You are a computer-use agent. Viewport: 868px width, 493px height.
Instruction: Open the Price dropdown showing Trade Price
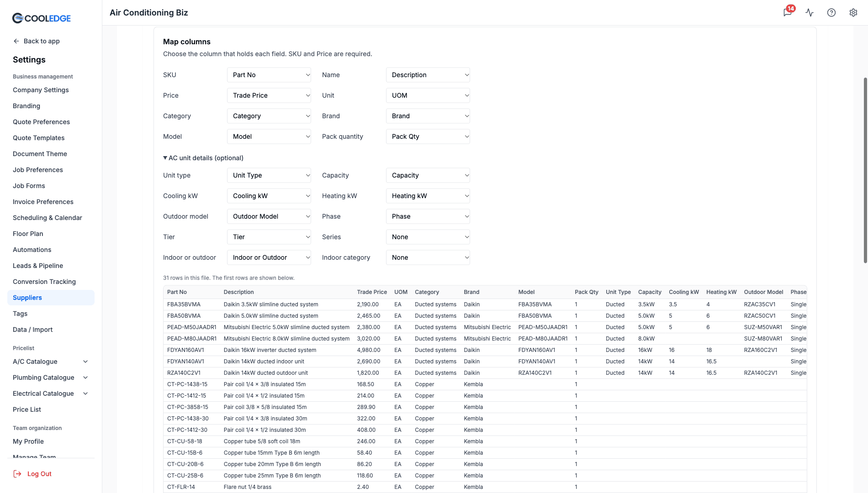pyautogui.click(x=269, y=95)
